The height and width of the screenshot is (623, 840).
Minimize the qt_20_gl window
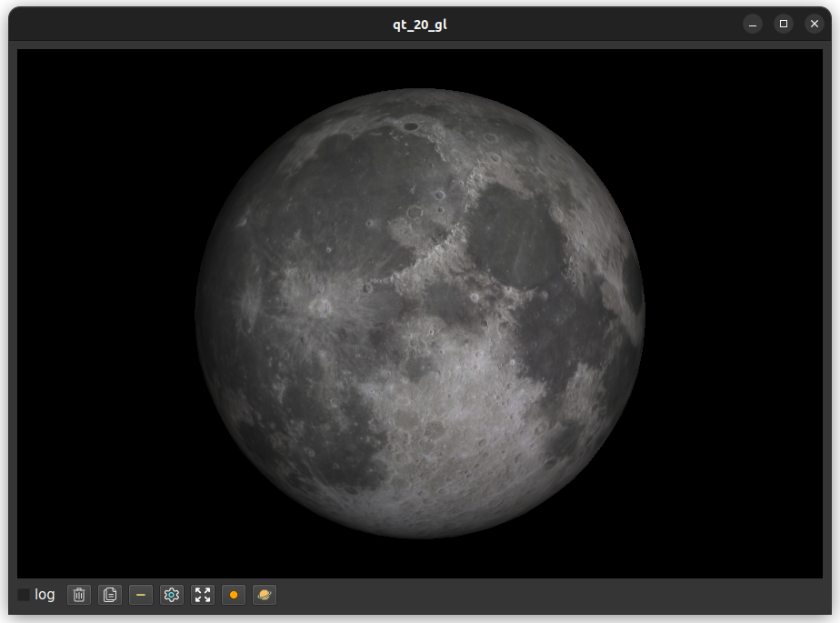point(752,25)
